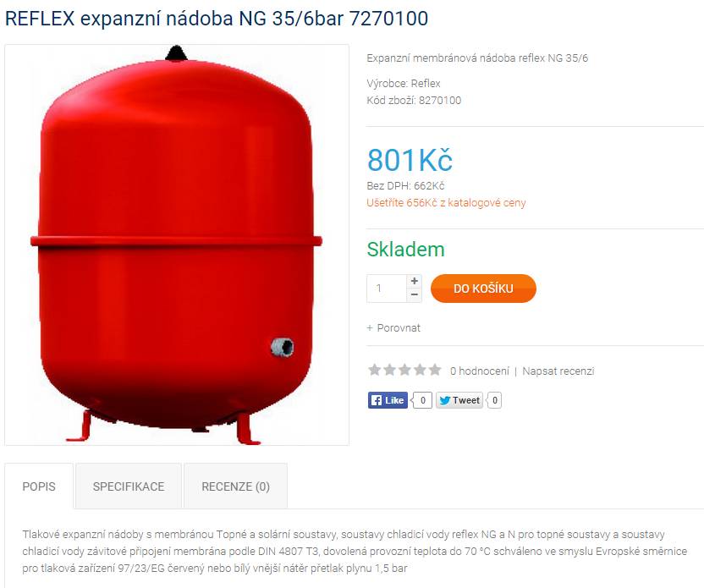The image size is (704, 588).
Task: Click the Porovnat compare link
Action: 393,328
